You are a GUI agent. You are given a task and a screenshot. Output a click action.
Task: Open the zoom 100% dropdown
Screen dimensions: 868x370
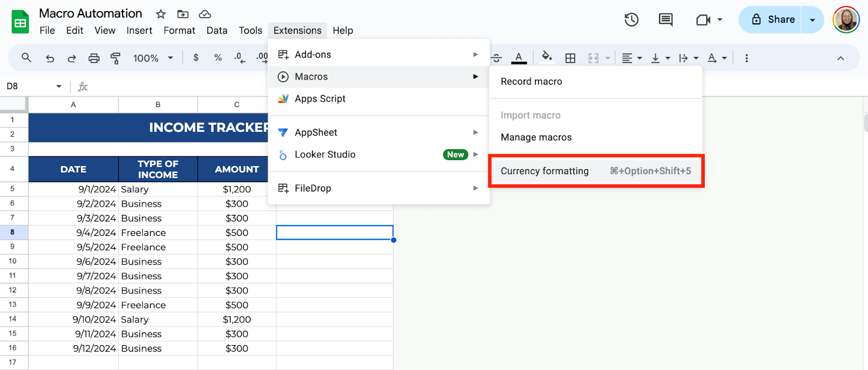point(153,58)
